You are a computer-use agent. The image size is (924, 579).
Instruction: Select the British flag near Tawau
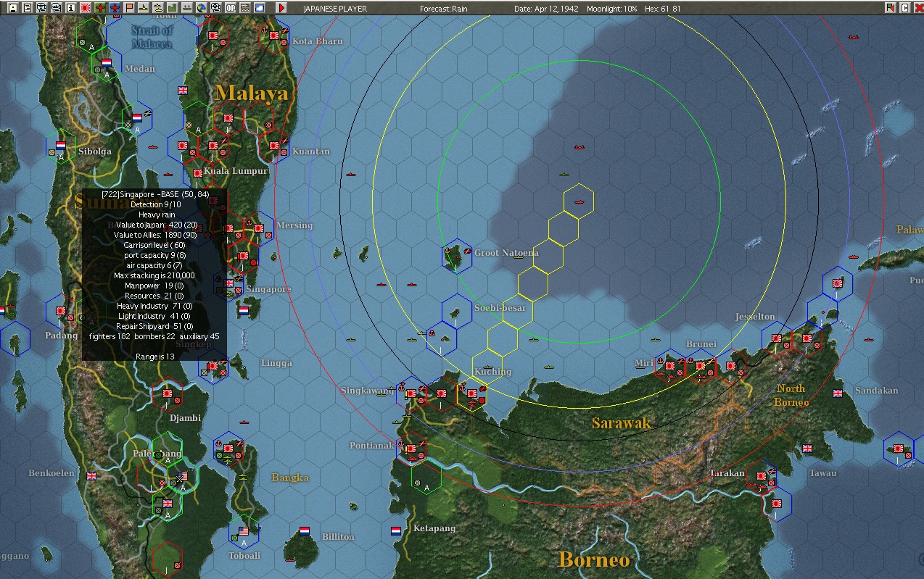coord(807,449)
